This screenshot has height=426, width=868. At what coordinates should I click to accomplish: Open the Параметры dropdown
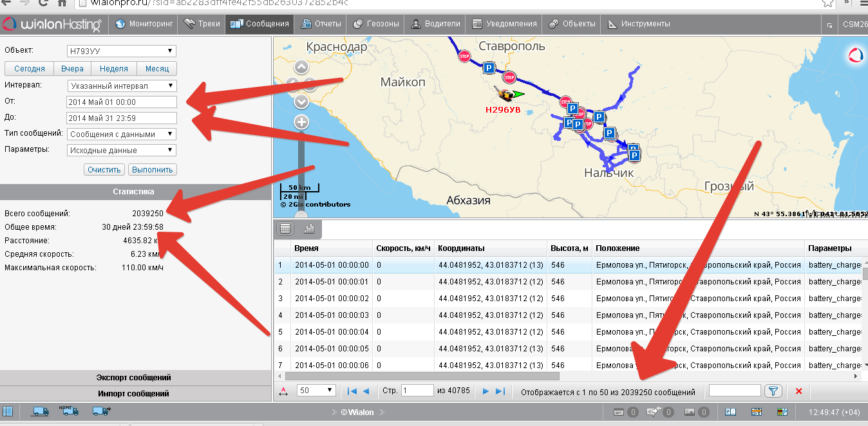122,150
